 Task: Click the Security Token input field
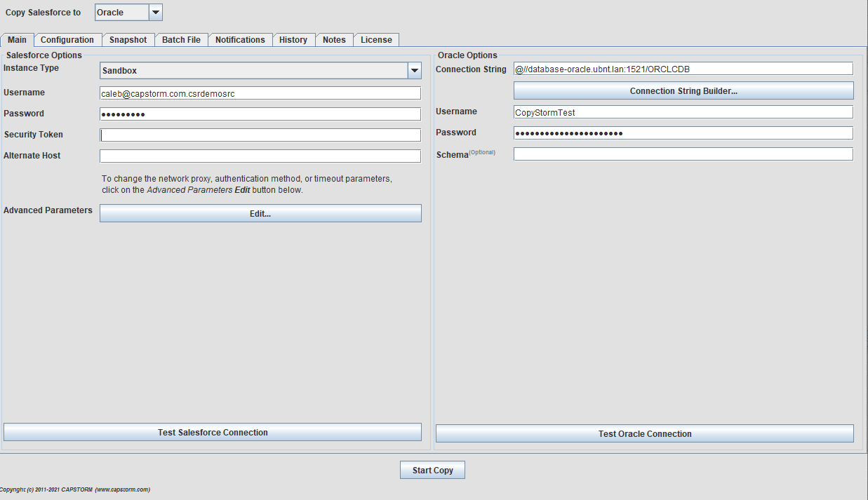(260, 135)
